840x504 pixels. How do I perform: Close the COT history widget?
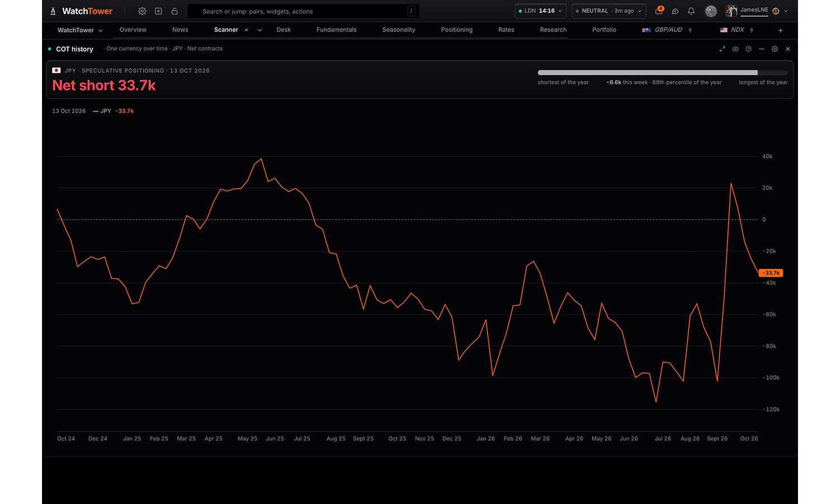[x=788, y=49]
